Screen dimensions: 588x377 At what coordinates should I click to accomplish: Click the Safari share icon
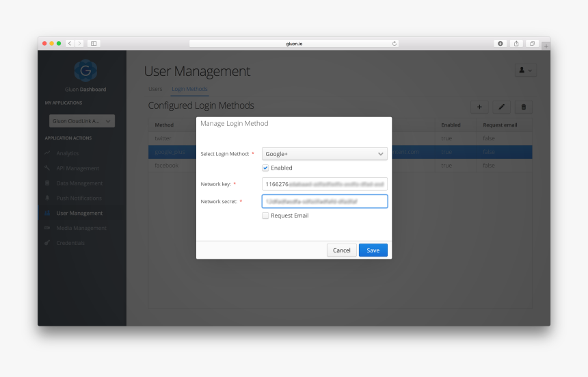(x=516, y=44)
